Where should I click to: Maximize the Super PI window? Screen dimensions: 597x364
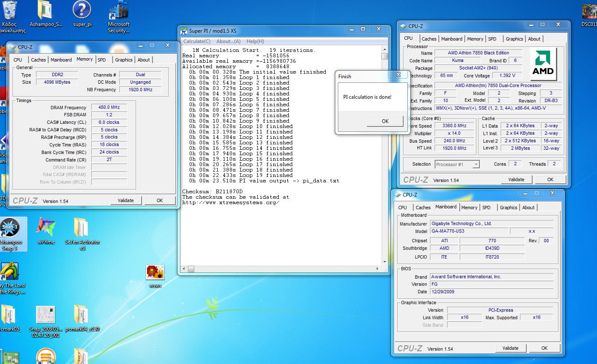[363, 29]
